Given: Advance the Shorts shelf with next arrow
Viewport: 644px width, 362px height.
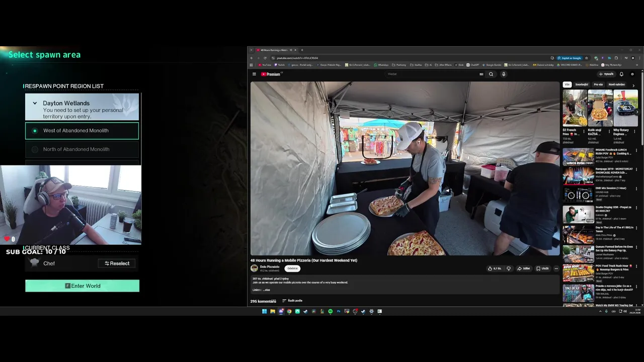Looking at the screenshot, I should (637, 112).
